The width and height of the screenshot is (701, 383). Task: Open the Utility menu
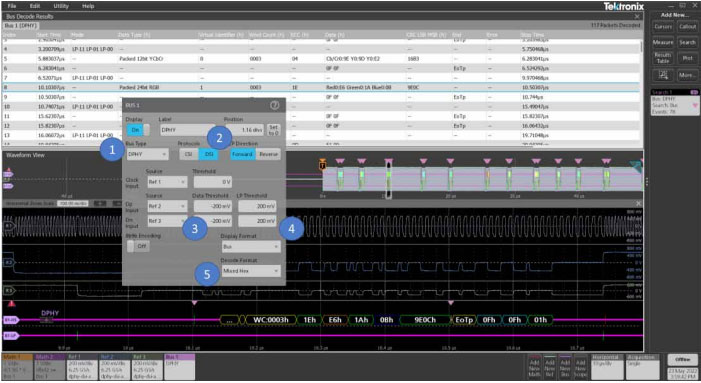point(61,6)
